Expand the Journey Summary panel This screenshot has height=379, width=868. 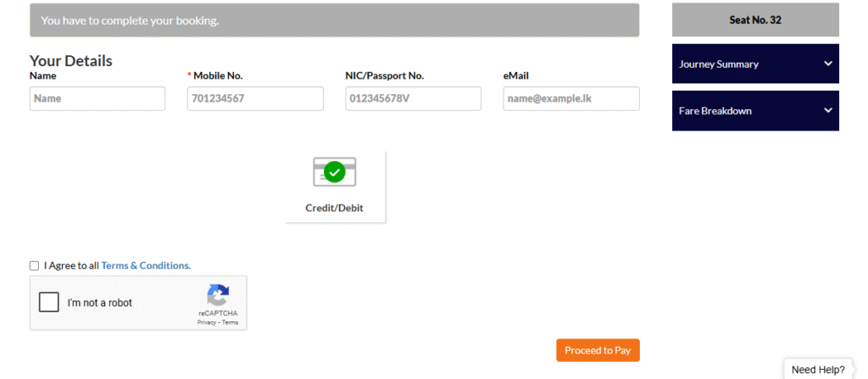(x=755, y=64)
